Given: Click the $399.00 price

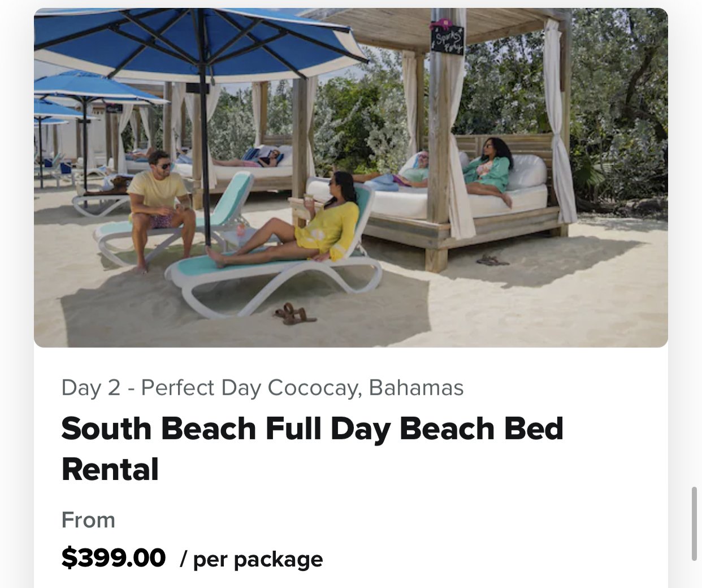Looking at the screenshot, I should 114,558.
